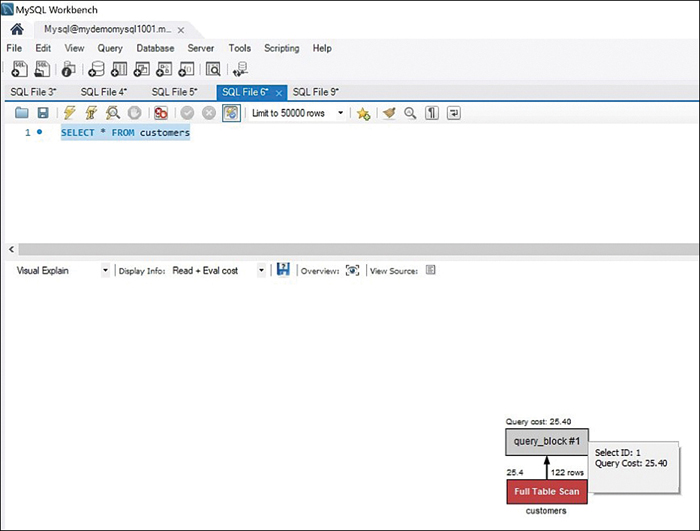Toggle autocommit mode icon
This screenshot has height=531, width=700.
(231, 113)
